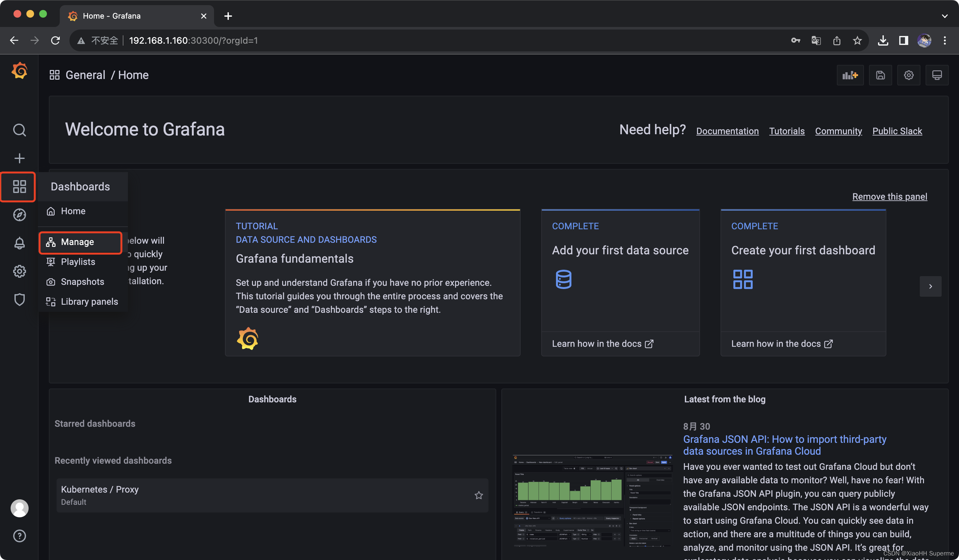The height and width of the screenshot is (560, 959).
Task: Click the Save dashboard icon
Action: [x=880, y=75]
